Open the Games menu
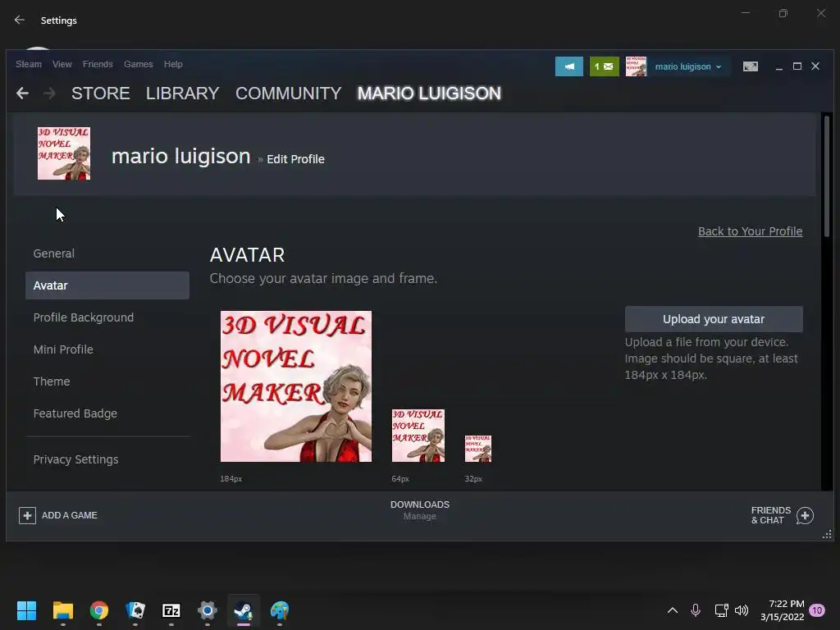The image size is (840, 630). [x=138, y=64]
